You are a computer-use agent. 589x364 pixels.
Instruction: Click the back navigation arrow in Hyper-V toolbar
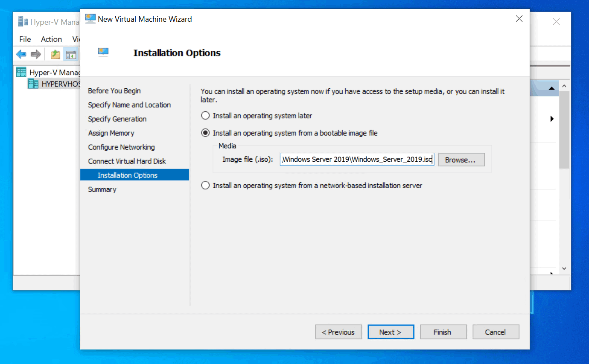coord(21,54)
